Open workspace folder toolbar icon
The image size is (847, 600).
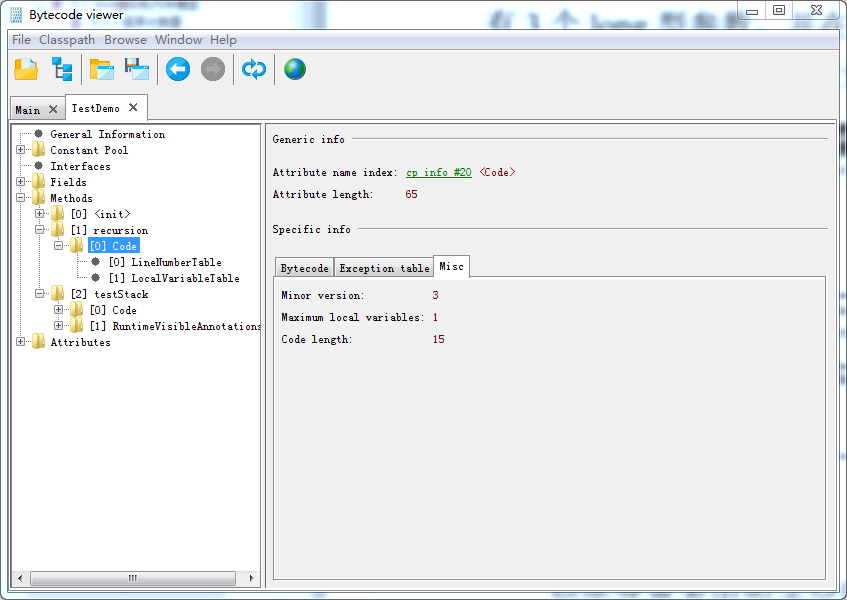[x=102, y=69]
